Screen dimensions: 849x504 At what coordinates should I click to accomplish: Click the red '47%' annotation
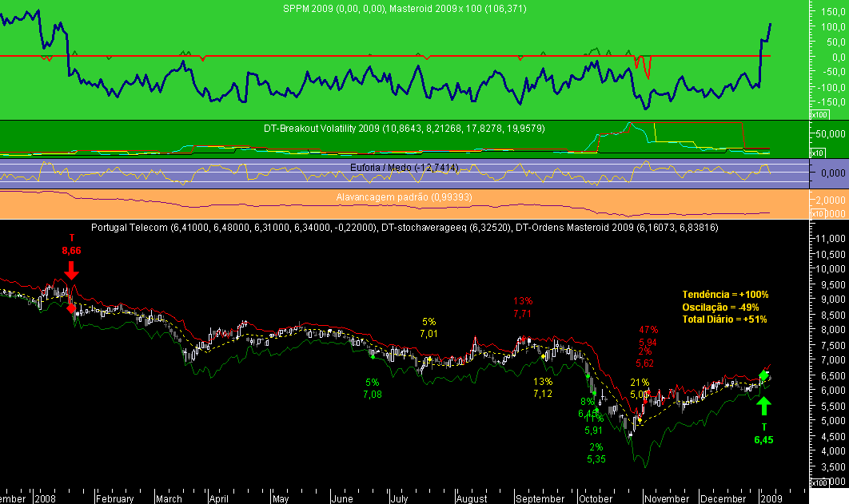(x=648, y=329)
